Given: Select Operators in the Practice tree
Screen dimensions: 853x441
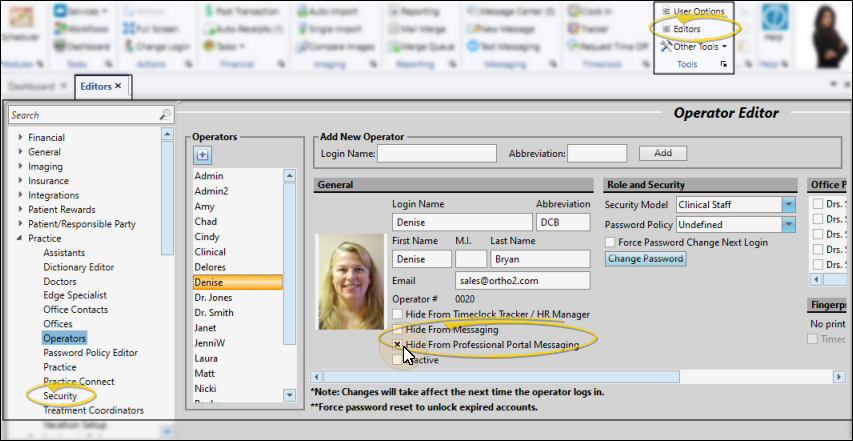Looking at the screenshot, I should pos(64,338).
